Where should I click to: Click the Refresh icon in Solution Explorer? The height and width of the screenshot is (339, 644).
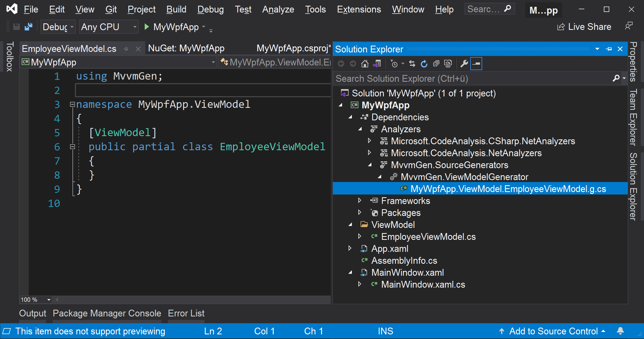coord(424,64)
